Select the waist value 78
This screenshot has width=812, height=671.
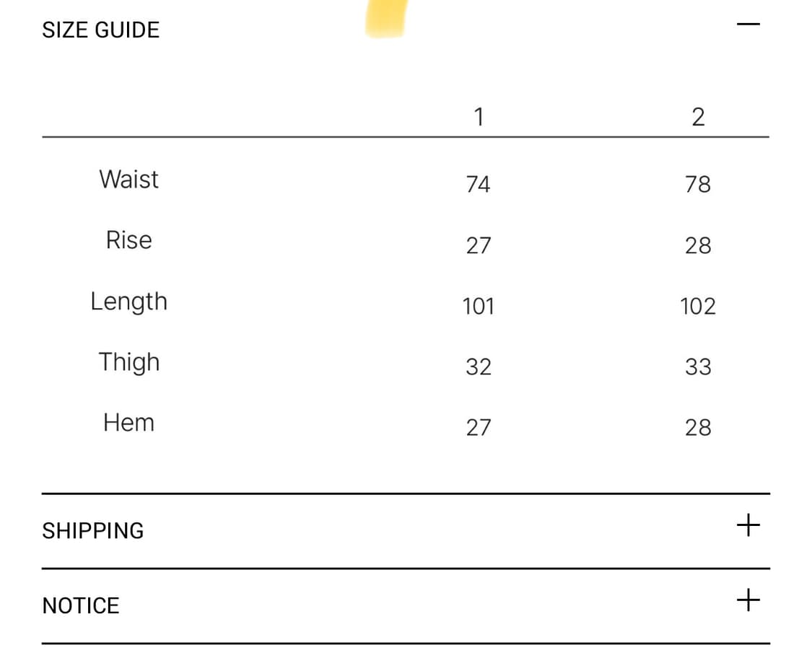[698, 185]
